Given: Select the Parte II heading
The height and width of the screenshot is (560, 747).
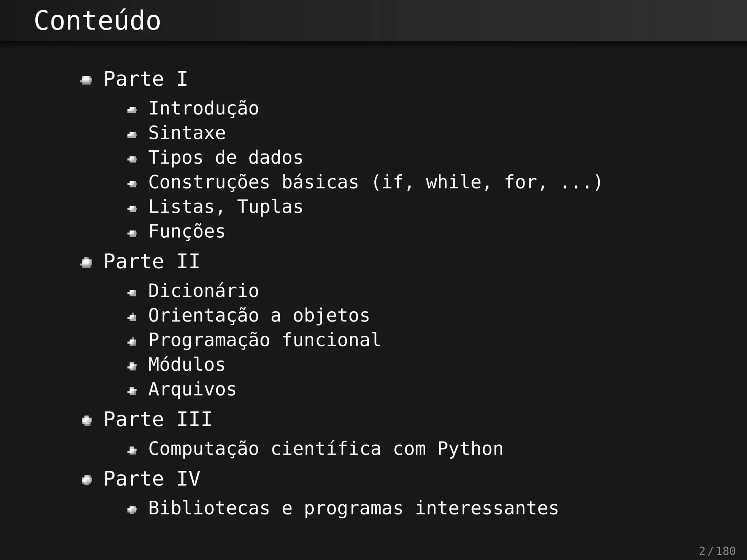Looking at the screenshot, I should point(152,261).
